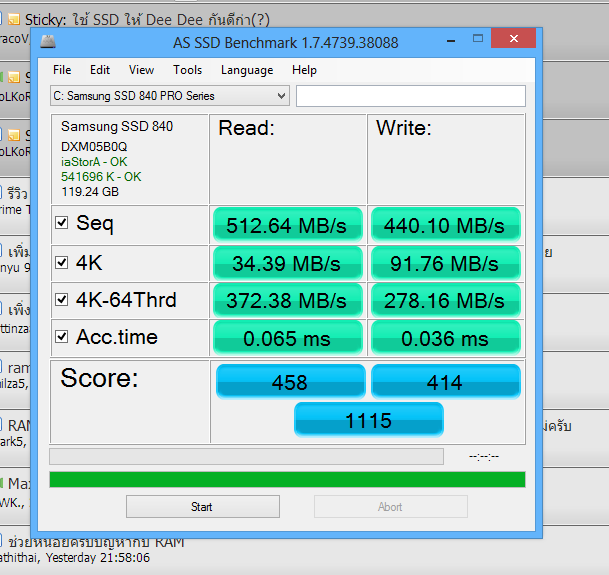Click the read access time 0.065 ms
609x575 pixels.
click(x=287, y=338)
